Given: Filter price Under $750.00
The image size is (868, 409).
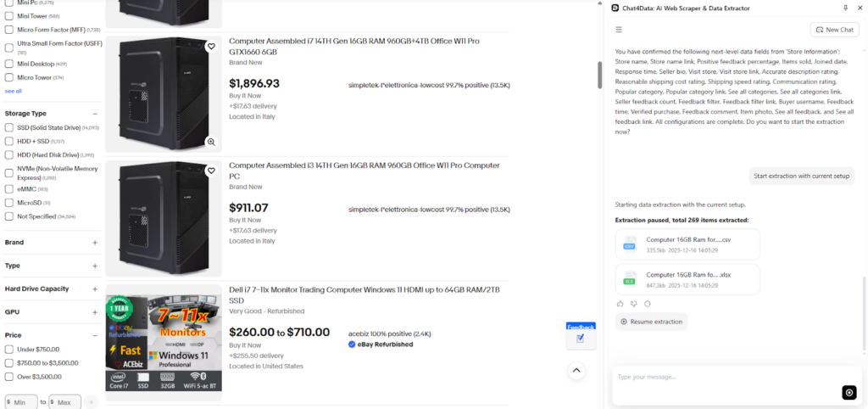Looking at the screenshot, I should pyautogui.click(x=8, y=349).
